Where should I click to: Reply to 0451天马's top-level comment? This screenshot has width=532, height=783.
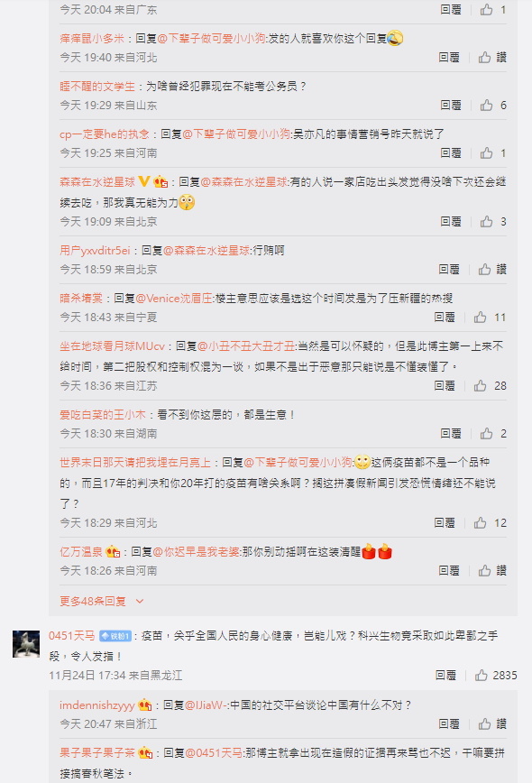click(445, 675)
